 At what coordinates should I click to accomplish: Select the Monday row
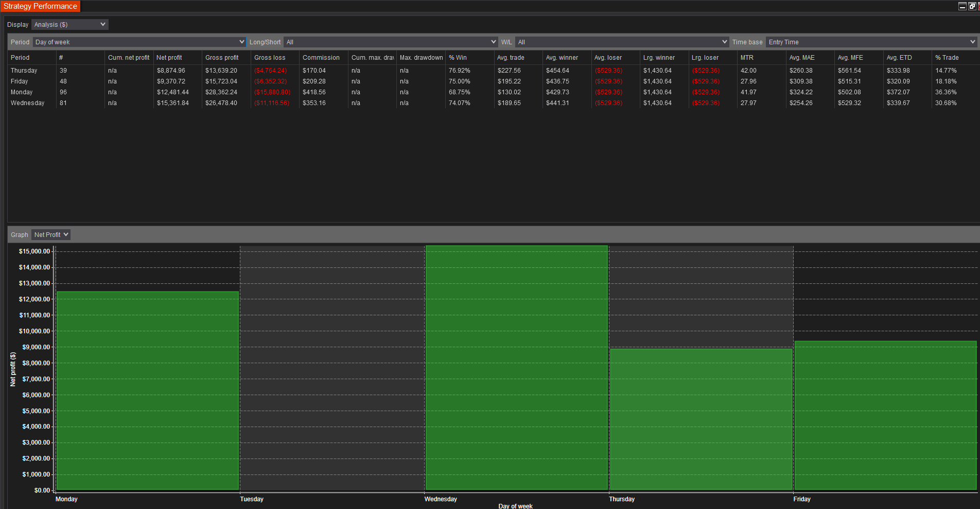[494, 92]
